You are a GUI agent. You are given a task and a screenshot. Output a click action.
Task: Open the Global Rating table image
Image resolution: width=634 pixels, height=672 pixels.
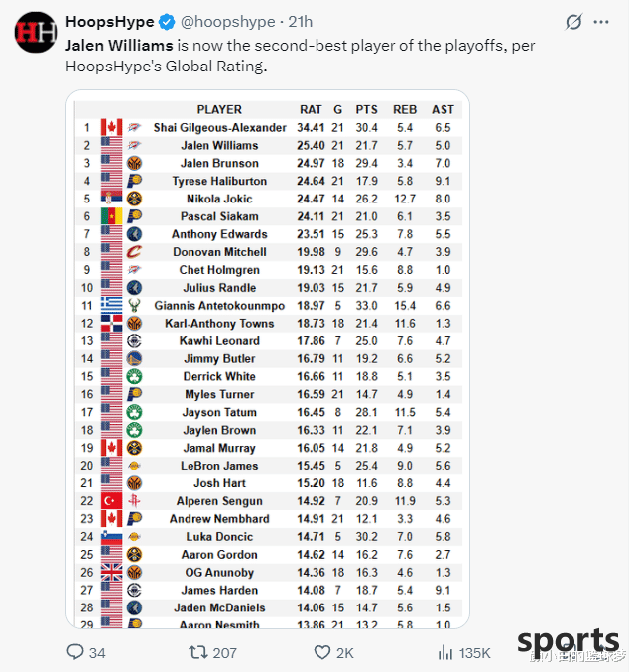coord(268,359)
